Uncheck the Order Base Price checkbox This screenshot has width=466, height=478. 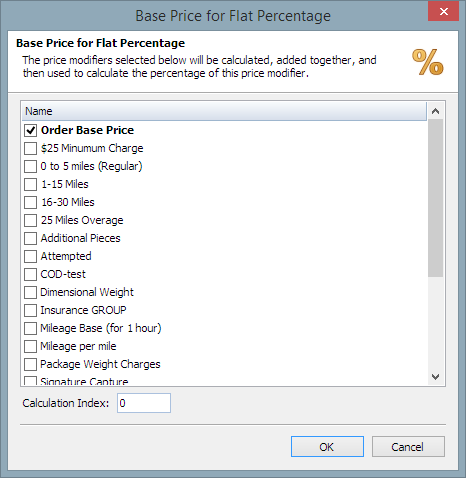click(x=30, y=130)
